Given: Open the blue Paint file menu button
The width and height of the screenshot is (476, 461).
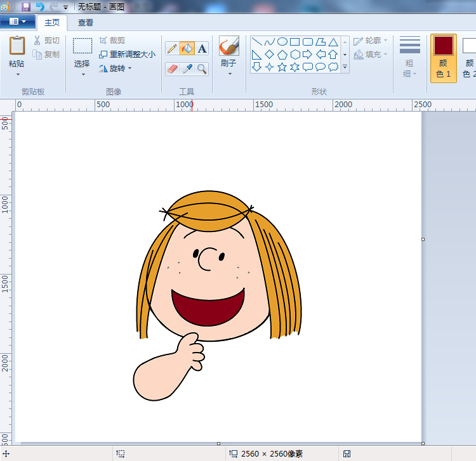Looking at the screenshot, I should coord(18,22).
